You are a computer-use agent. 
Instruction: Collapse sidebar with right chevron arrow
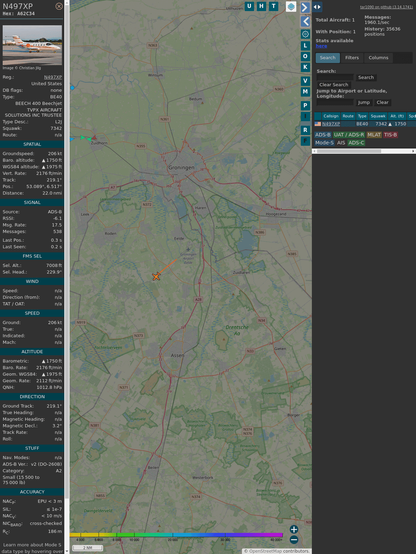(x=305, y=7)
